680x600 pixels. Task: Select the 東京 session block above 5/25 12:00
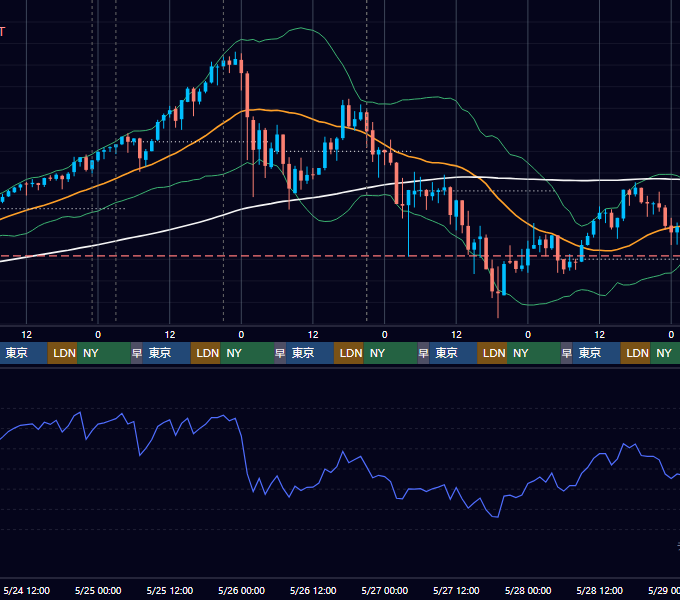point(167,353)
